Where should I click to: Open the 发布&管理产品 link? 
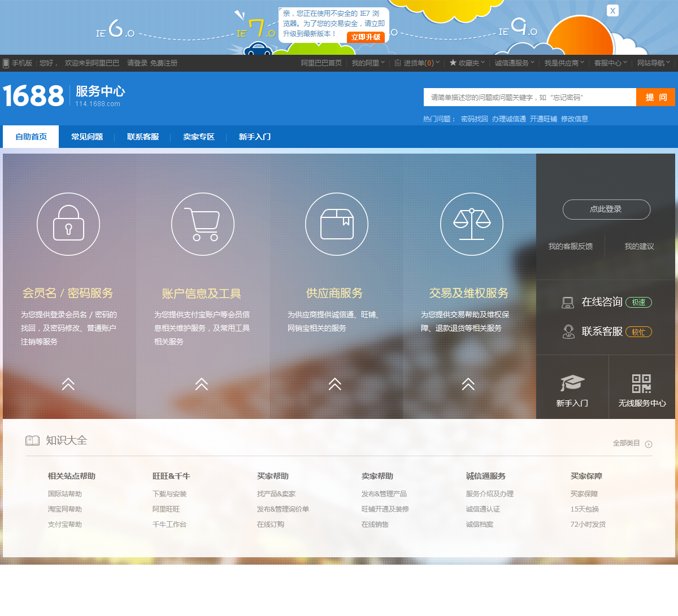pyautogui.click(x=384, y=494)
